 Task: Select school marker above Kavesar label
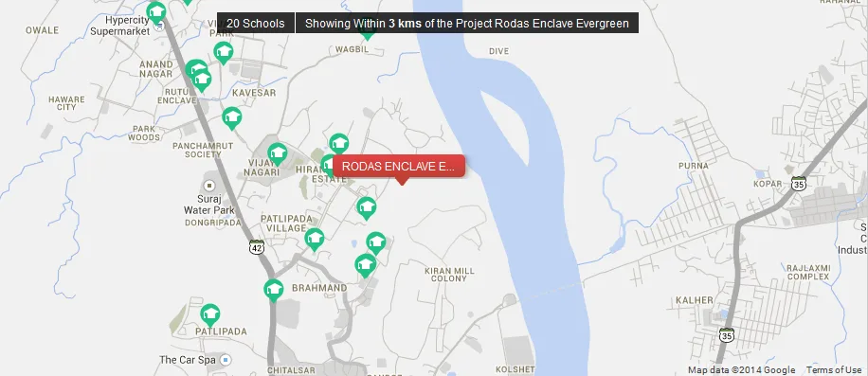pos(223,52)
